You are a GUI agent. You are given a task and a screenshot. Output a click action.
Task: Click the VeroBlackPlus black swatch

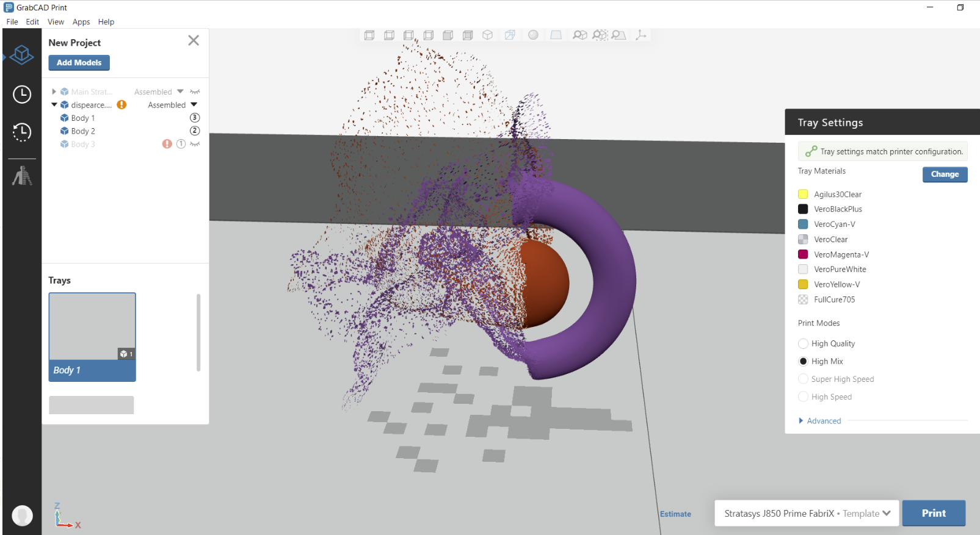[803, 209]
